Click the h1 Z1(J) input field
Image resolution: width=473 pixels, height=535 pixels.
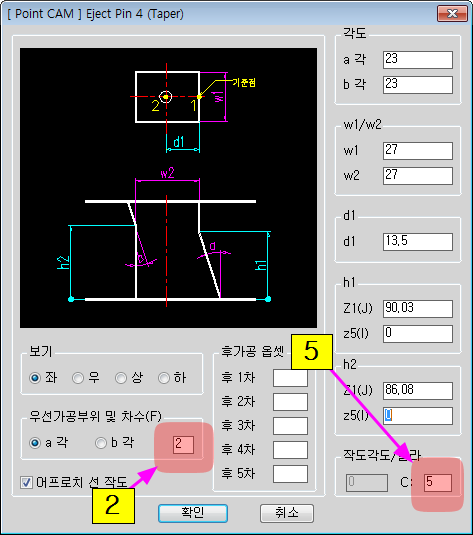[x=418, y=309]
